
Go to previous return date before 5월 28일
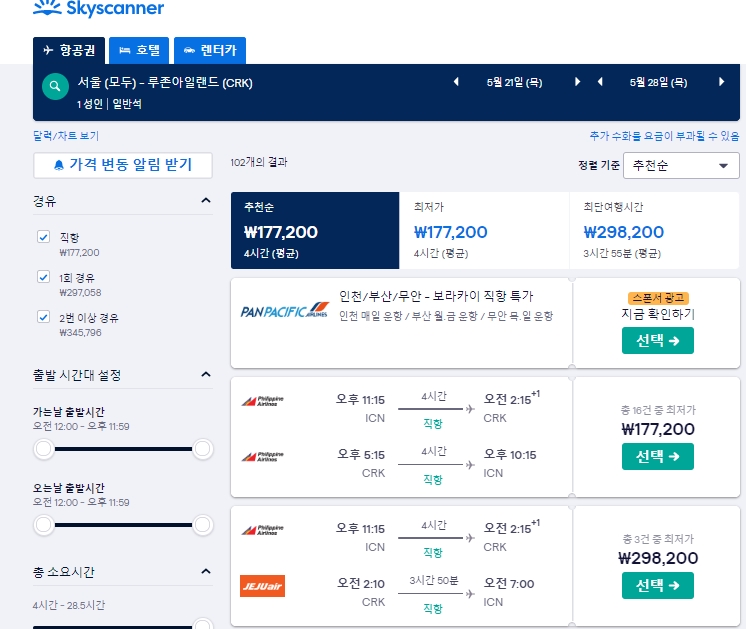(x=600, y=82)
